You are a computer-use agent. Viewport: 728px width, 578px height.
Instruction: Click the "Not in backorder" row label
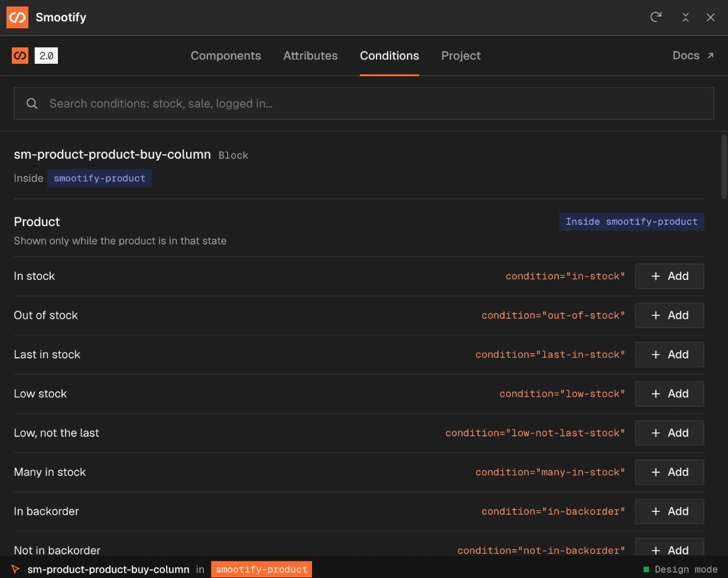click(x=57, y=550)
